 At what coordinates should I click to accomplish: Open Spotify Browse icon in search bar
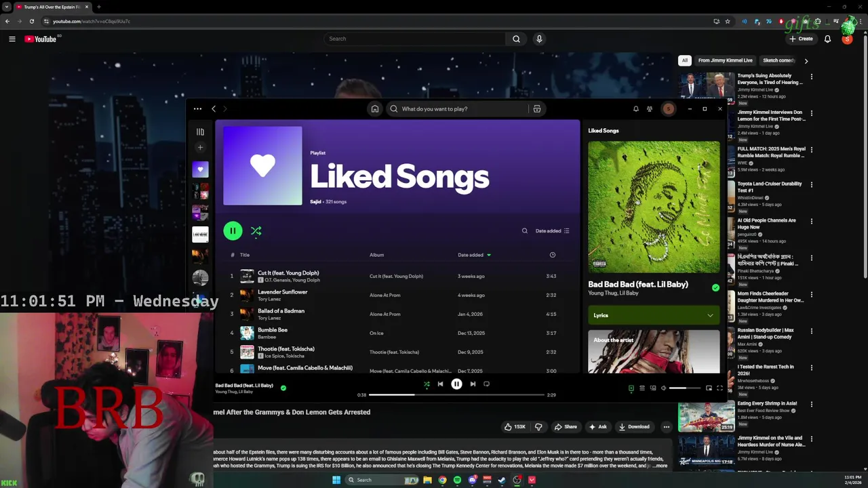536,108
